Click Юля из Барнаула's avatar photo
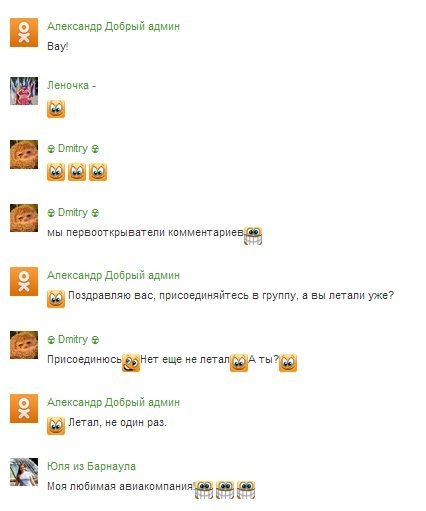This screenshot has width=426, height=511. tap(24, 472)
